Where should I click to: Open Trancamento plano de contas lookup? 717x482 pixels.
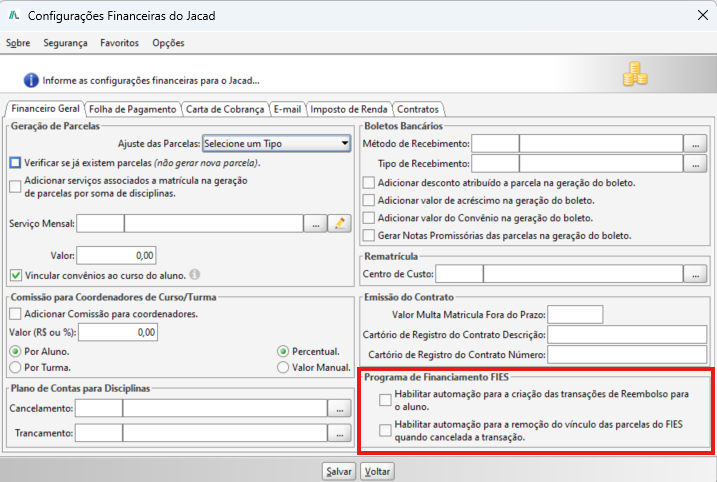(x=339, y=433)
